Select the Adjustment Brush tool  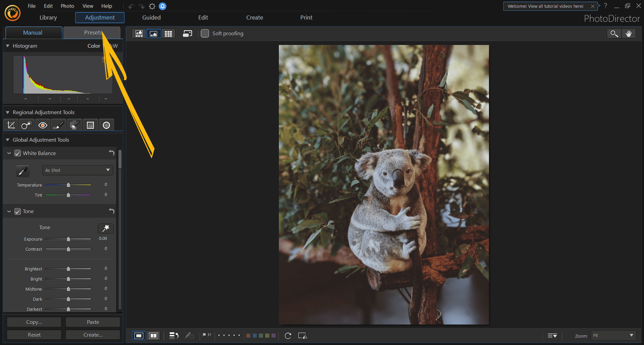click(58, 125)
